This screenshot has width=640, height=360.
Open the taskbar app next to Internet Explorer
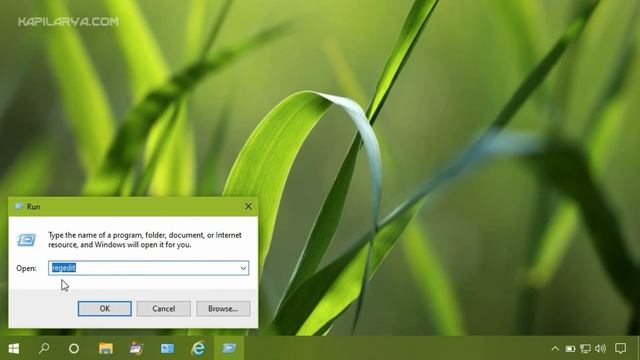click(x=167, y=349)
